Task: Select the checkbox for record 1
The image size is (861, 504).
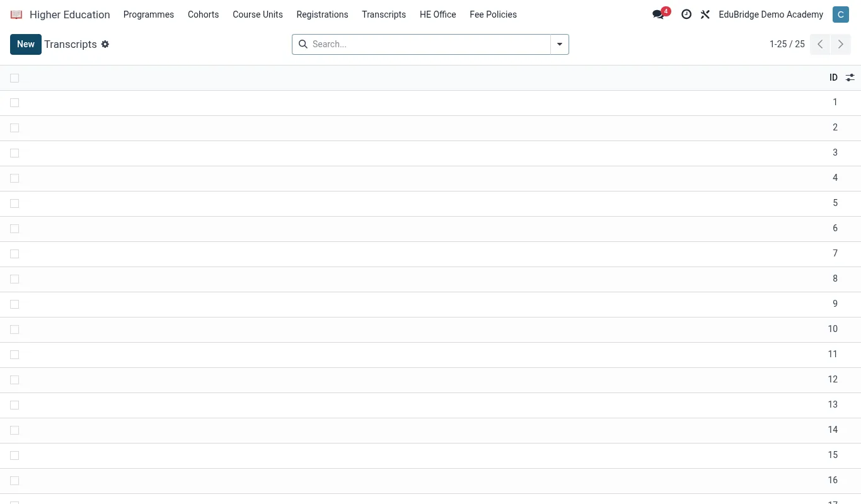Action: [14, 103]
